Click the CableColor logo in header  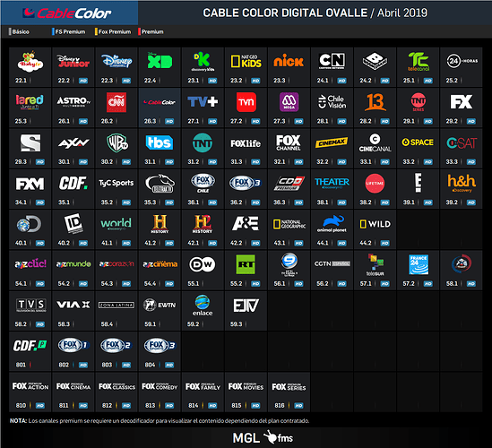[x=67, y=13]
